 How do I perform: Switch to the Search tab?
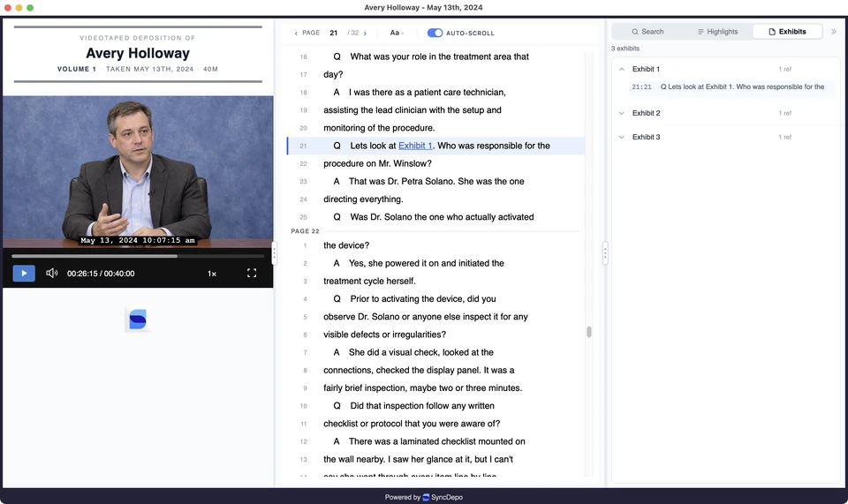tap(647, 31)
